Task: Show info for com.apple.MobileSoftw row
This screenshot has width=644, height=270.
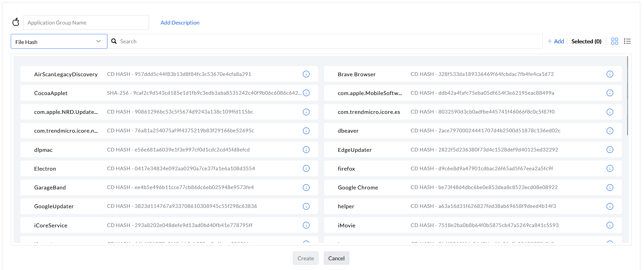Action: click(610, 93)
